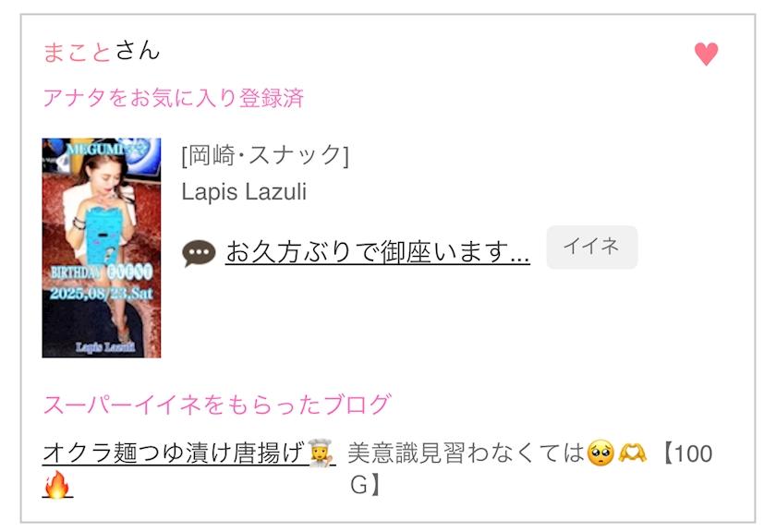Open the お久方ぶりで御座います message link
Image resolution: width=776 pixels, height=532 pixels.
tap(378, 252)
